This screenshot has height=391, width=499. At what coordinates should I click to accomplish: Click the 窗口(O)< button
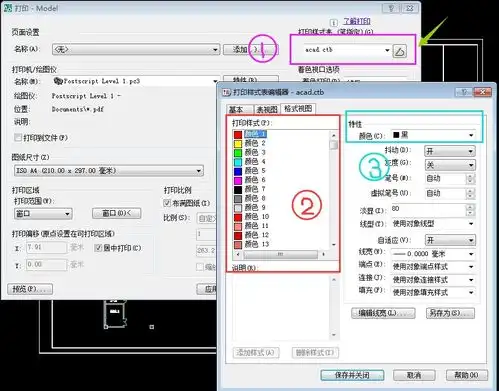pos(116,213)
